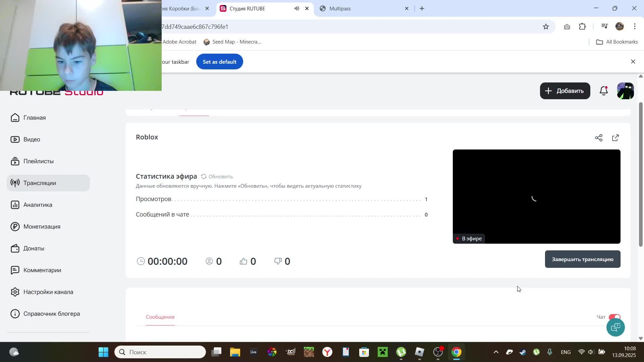The height and width of the screenshot is (362, 644).
Task: Click the Обновить refresh statistics icon
Action: (204, 177)
